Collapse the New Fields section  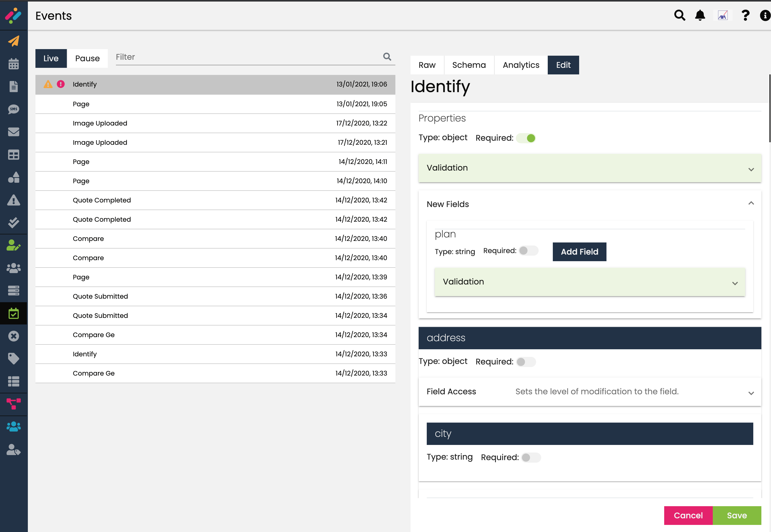pos(751,203)
